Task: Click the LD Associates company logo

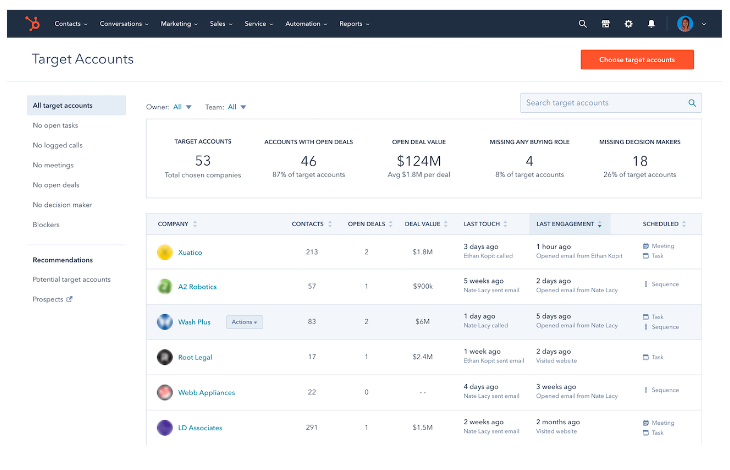Action: 164,428
